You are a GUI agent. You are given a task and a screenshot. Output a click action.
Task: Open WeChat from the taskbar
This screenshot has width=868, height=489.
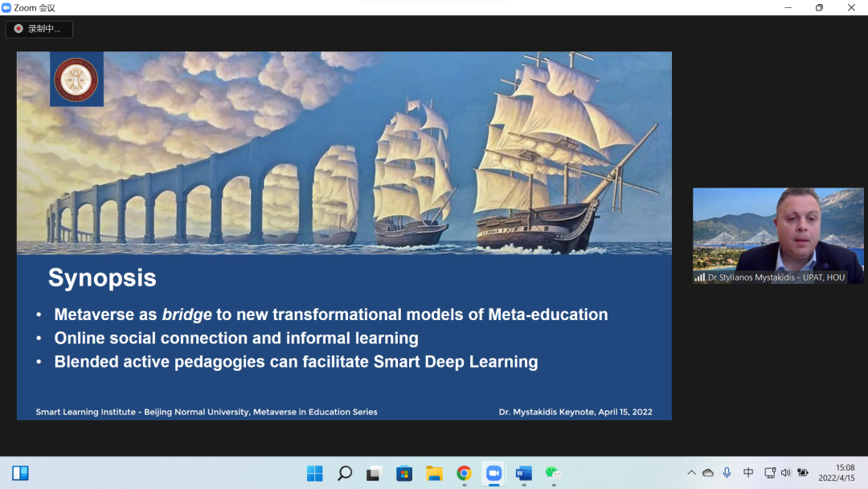point(553,473)
